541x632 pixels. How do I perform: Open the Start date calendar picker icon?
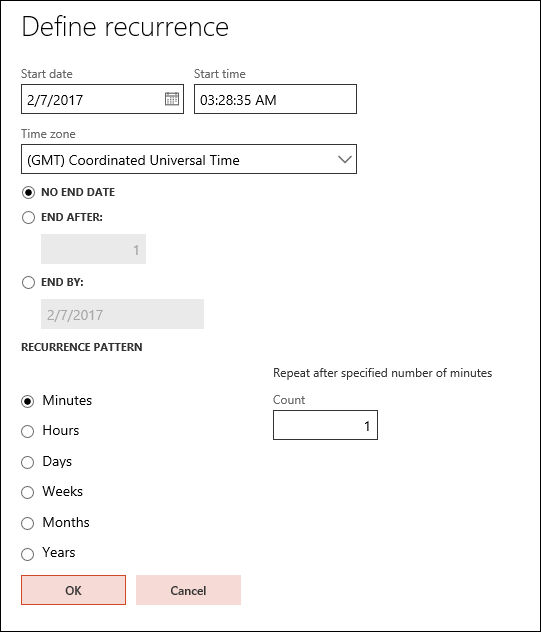[172, 99]
